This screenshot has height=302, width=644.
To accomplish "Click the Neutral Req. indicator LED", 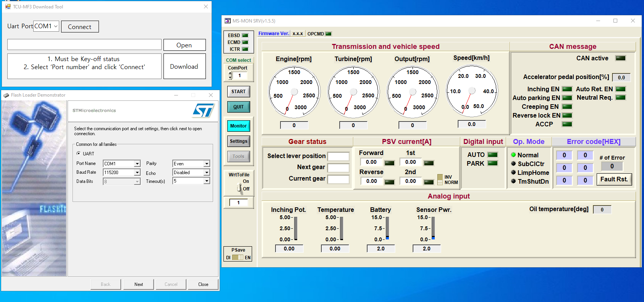I will pyautogui.click(x=621, y=98).
